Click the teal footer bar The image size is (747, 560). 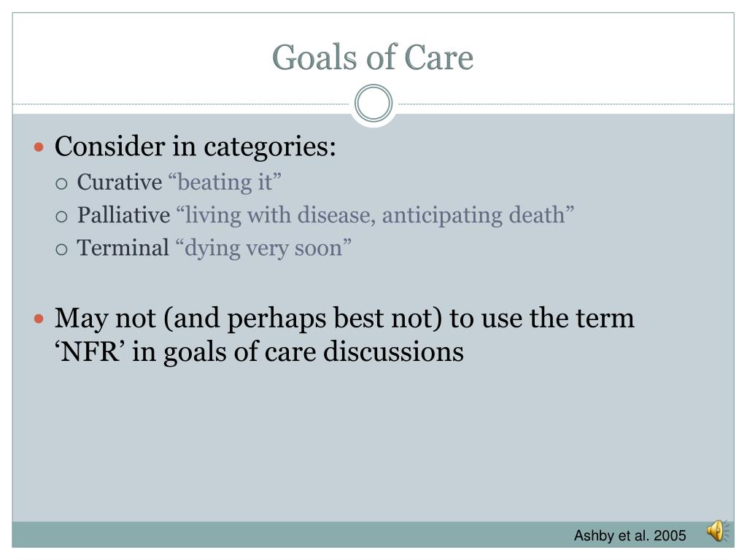(x=373, y=534)
